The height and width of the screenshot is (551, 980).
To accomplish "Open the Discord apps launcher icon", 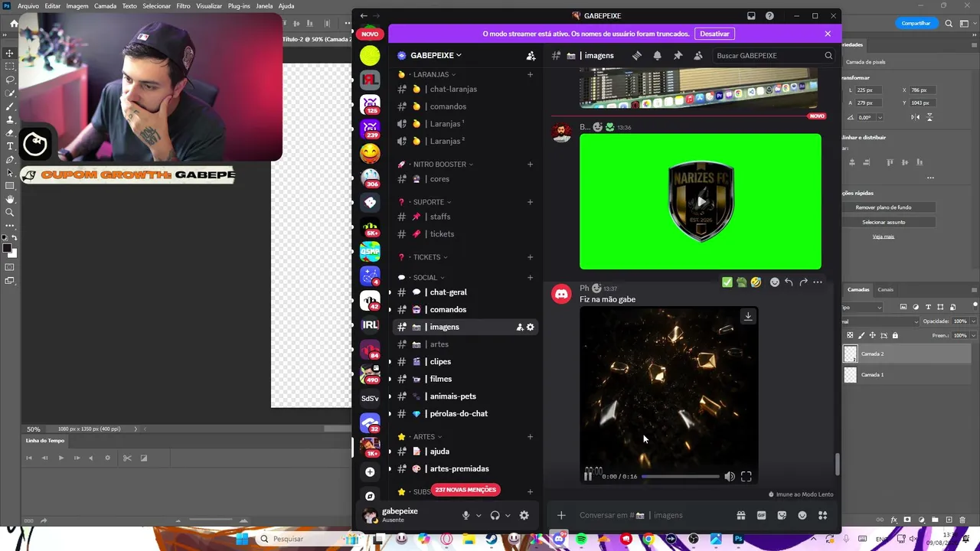I will (823, 515).
